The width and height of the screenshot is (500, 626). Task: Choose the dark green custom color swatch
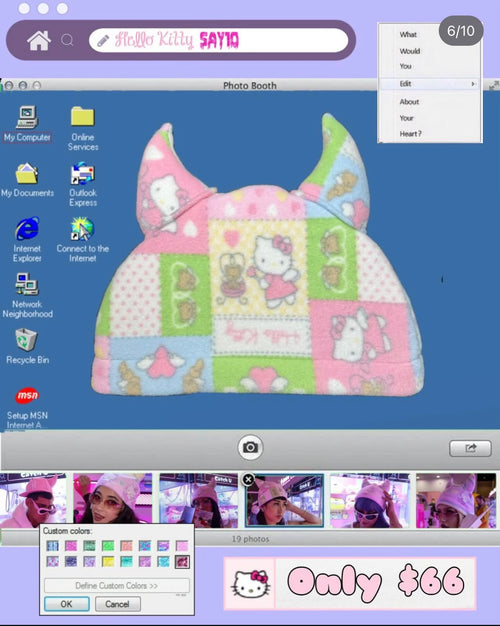click(x=89, y=546)
